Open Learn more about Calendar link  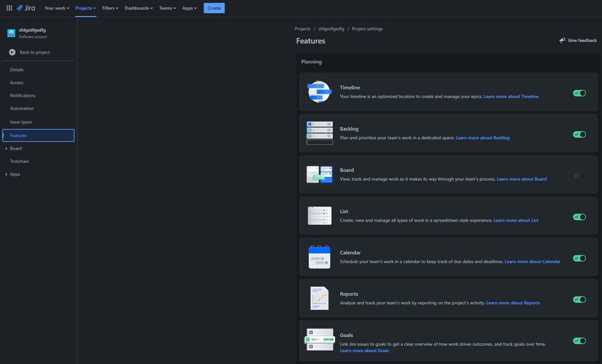[x=533, y=262]
